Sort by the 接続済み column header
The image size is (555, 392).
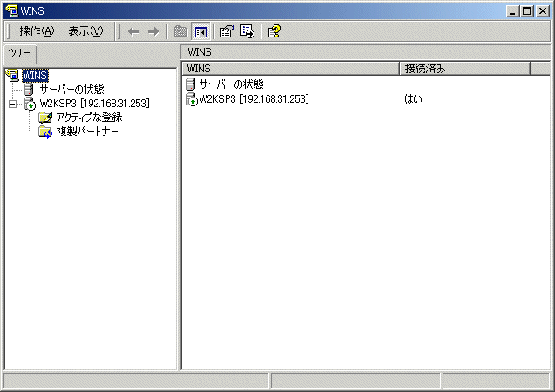(465, 68)
